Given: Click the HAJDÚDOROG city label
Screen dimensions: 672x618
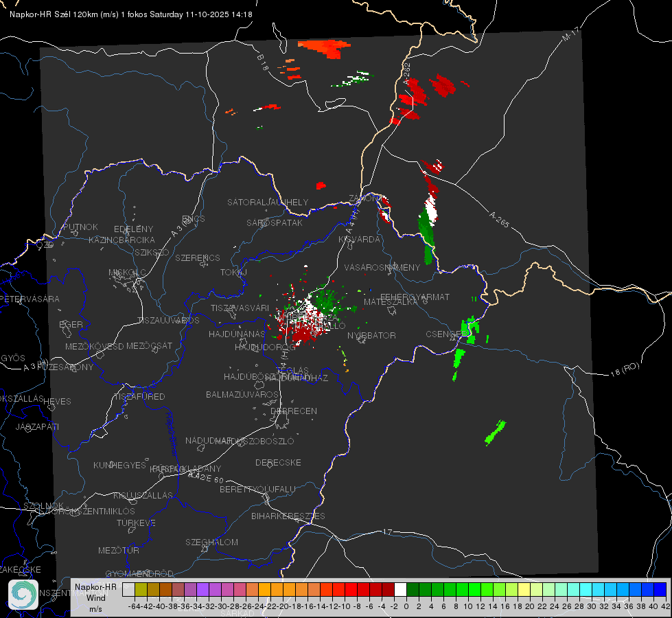Looking at the screenshot, I should point(265,347).
